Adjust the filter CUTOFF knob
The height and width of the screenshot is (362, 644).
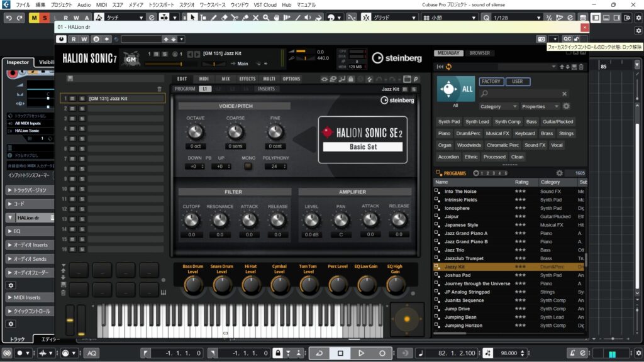click(x=191, y=220)
